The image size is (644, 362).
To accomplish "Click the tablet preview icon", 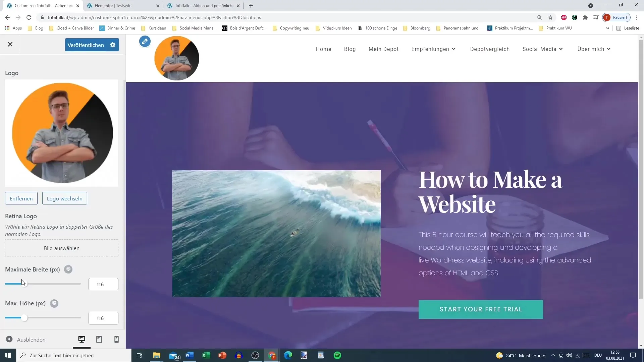I will 99,340.
